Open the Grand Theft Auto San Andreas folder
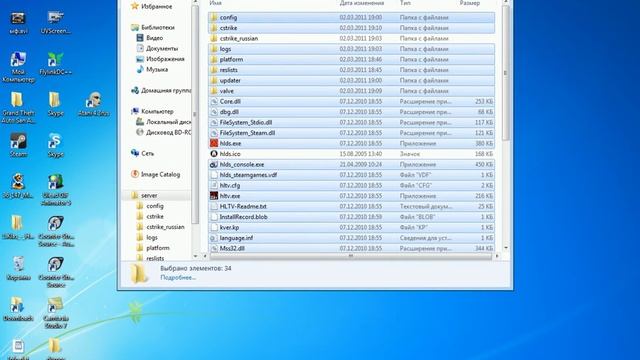Image resolution: width=640 pixels, height=360 pixels. [18, 108]
